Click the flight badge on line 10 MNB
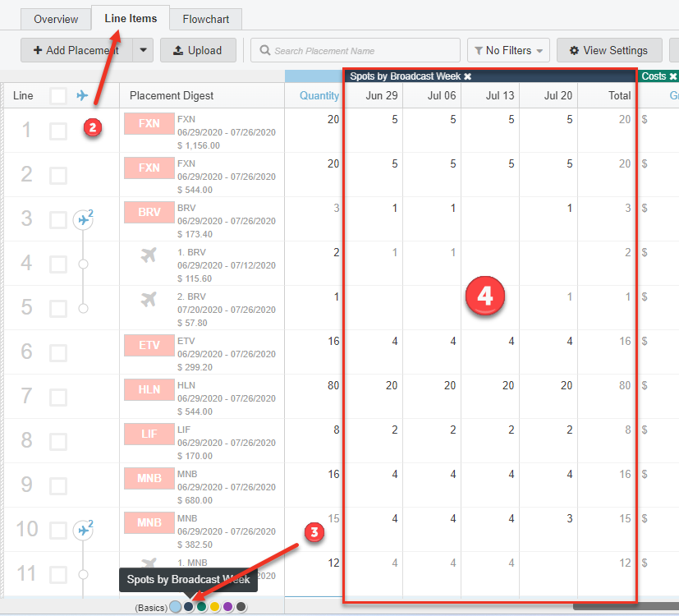The width and height of the screenshot is (679, 616). tap(82, 530)
